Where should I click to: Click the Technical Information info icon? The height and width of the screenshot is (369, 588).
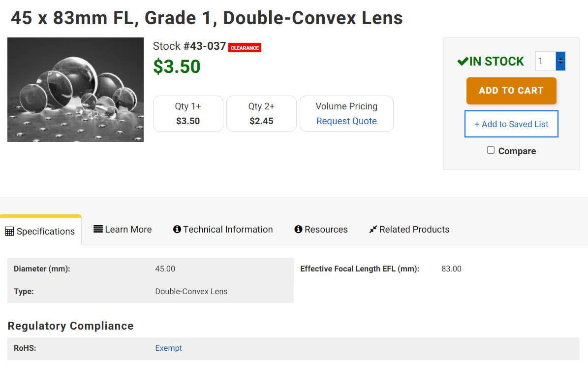(177, 230)
